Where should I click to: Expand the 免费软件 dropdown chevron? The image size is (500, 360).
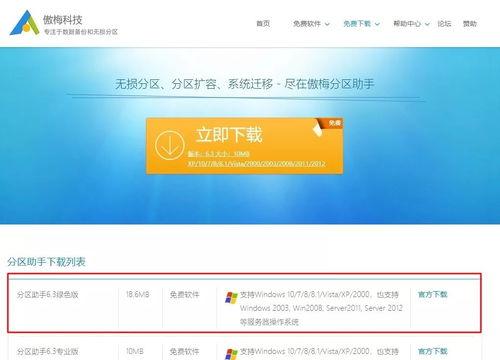pyautogui.click(x=327, y=24)
